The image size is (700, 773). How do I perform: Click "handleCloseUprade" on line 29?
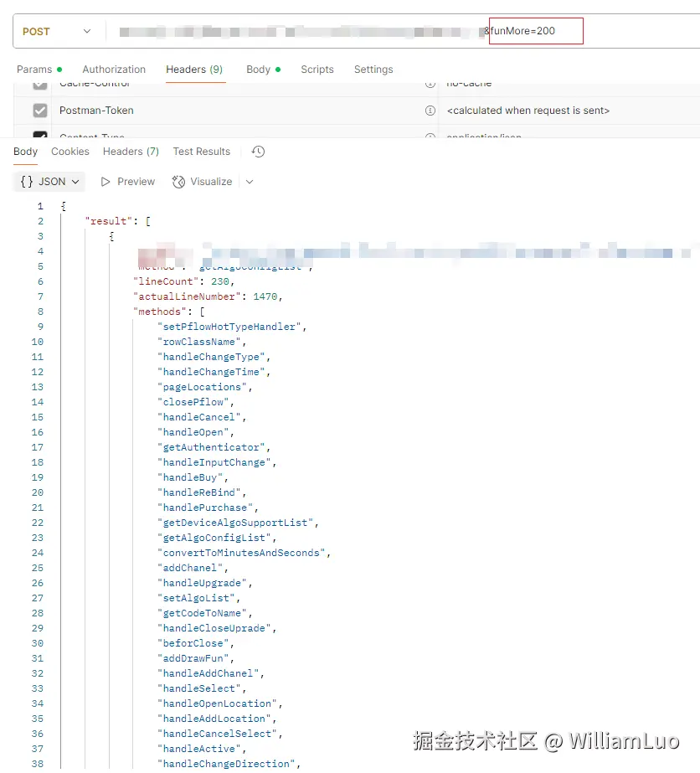(x=214, y=628)
